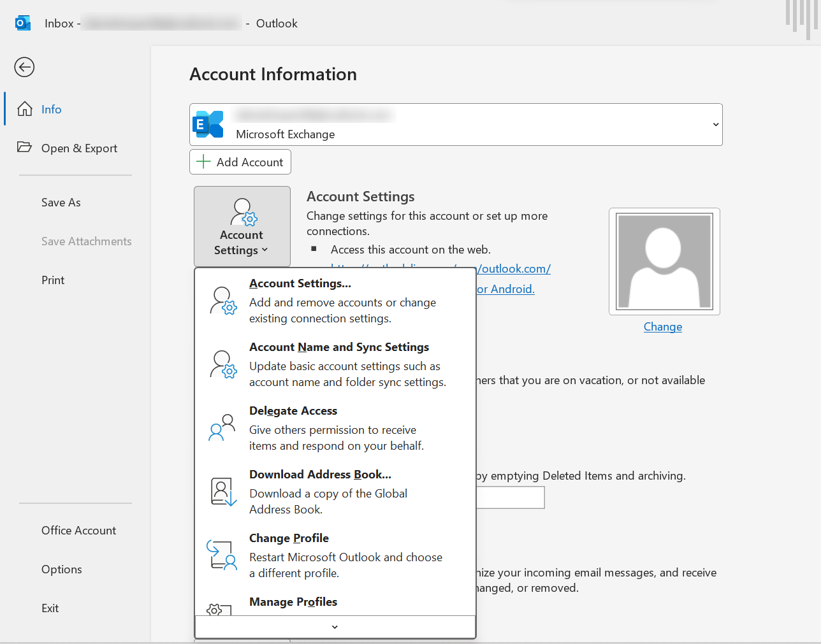Click the 'Access this account on the web.' text
The width and height of the screenshot is (821, 644).
[410, 250]
